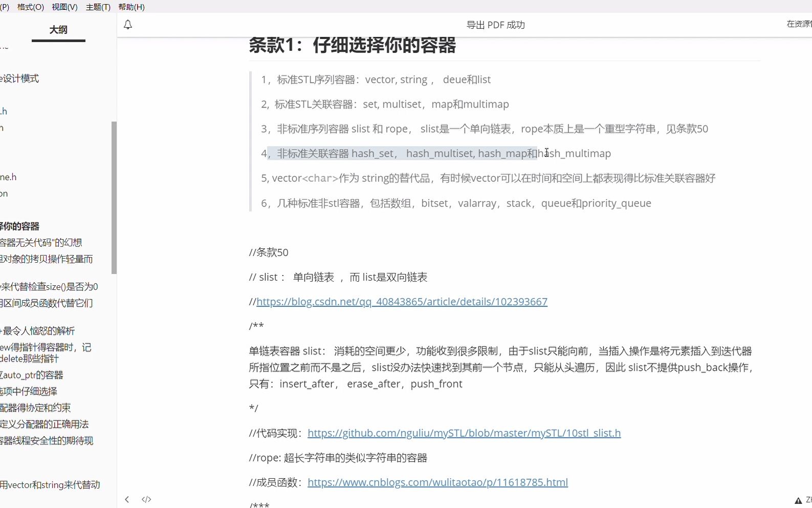The height and width of the screenshot is (508, 812).
Task: Click the notification bell icon
Action: tap(128, 25)
